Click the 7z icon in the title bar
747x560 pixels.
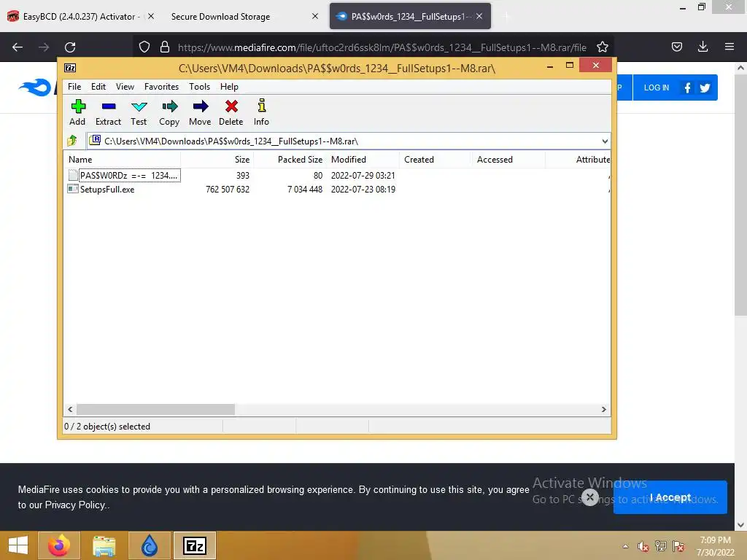coord(70,68)
